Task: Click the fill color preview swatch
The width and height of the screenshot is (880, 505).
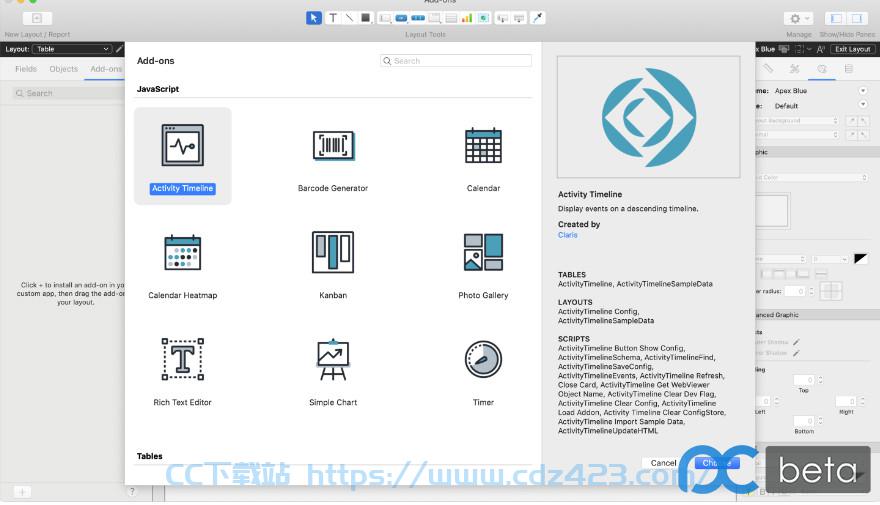Action: (772, 210)
